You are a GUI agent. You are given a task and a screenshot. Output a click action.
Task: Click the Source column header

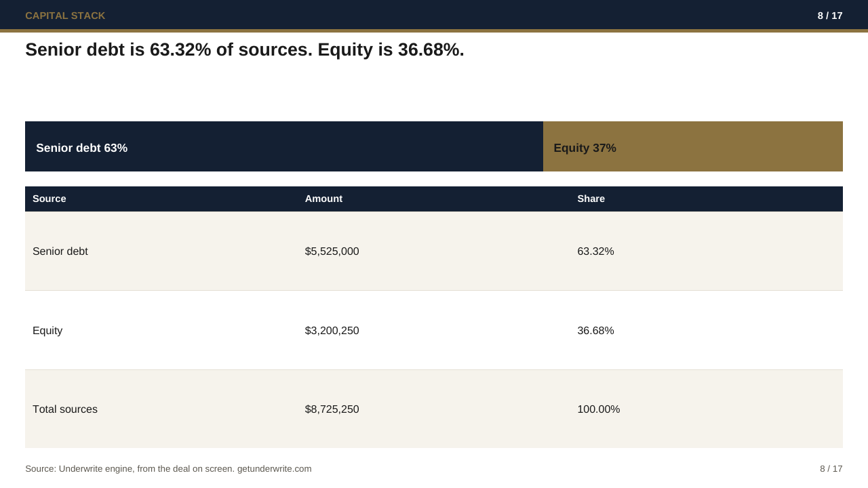[x=50, y=199]
